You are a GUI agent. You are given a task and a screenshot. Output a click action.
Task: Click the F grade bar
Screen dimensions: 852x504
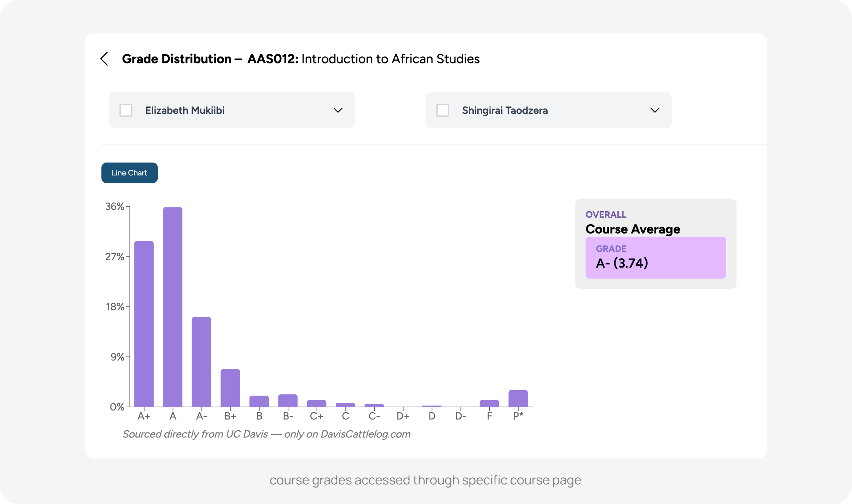(x=489, y=403)
